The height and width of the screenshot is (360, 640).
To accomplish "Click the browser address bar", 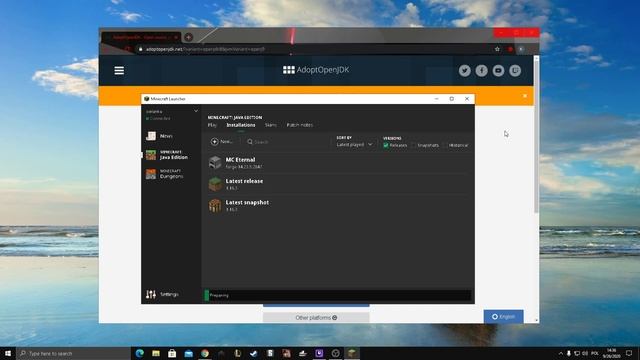I will [314, 49].
